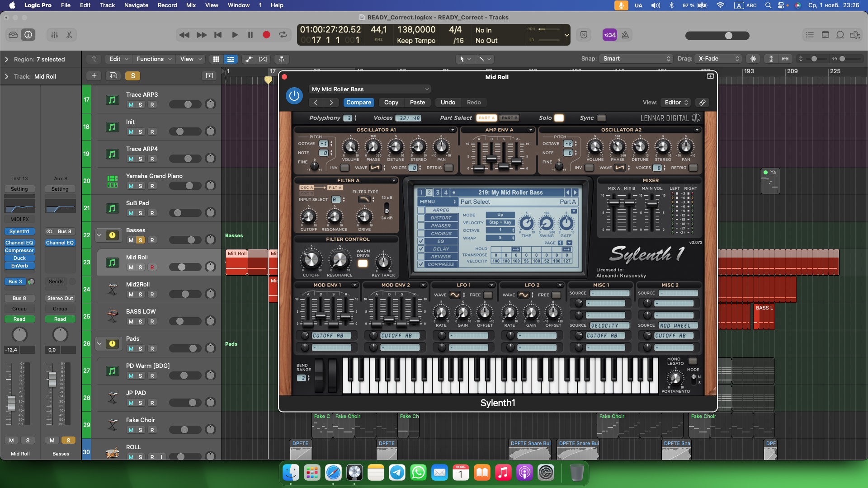Viewport: 868px width, 488px height.
Task: Solo the SuB Pad track
Action: (x=141, y=213)
